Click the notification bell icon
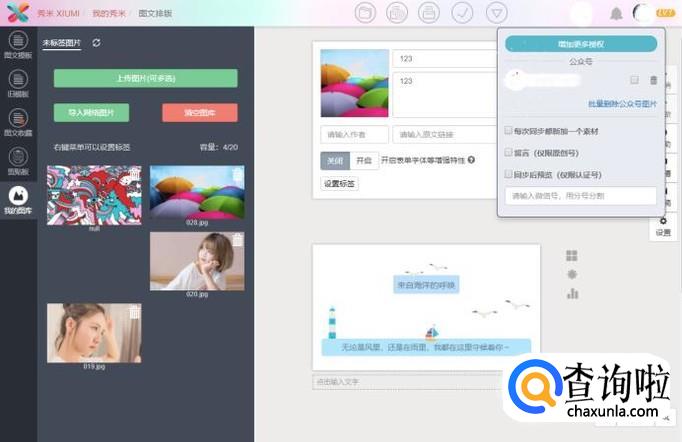This screenshot has width=682, height=442. (616, 13)
